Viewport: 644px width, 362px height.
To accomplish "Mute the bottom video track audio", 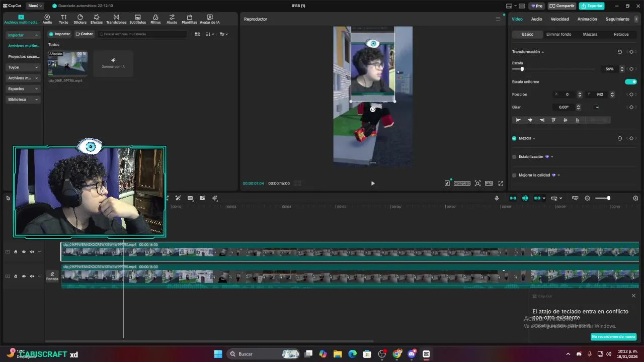I will point(32,276).
